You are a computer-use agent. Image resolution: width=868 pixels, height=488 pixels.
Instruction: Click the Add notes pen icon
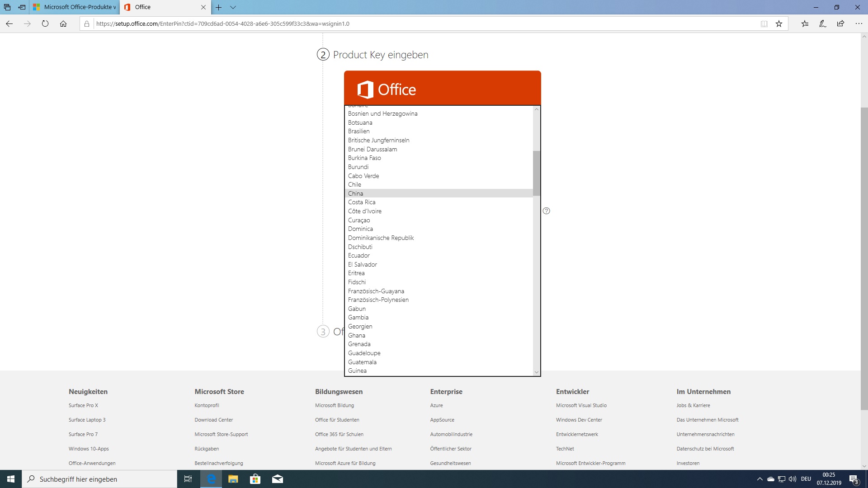[x=822, y=24]
